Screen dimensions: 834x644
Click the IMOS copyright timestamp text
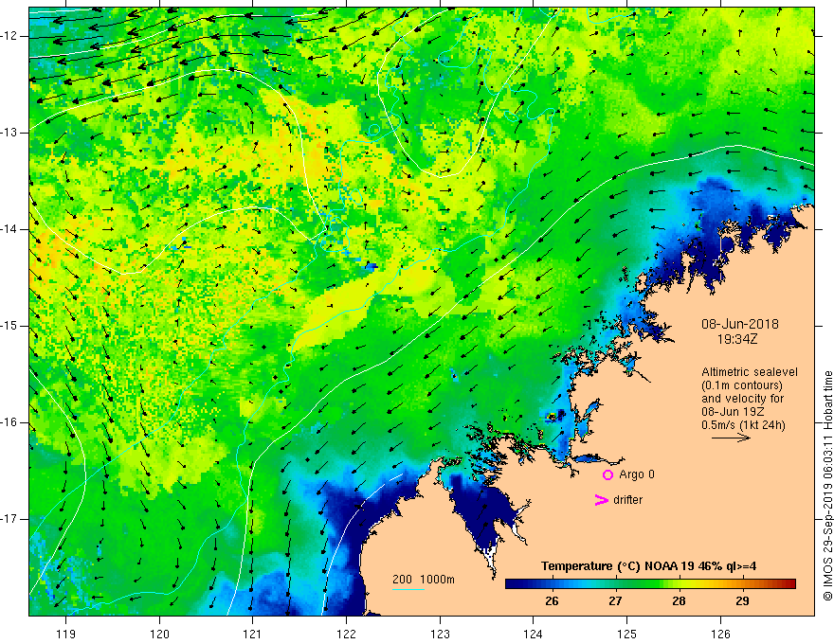coord(827,486)
